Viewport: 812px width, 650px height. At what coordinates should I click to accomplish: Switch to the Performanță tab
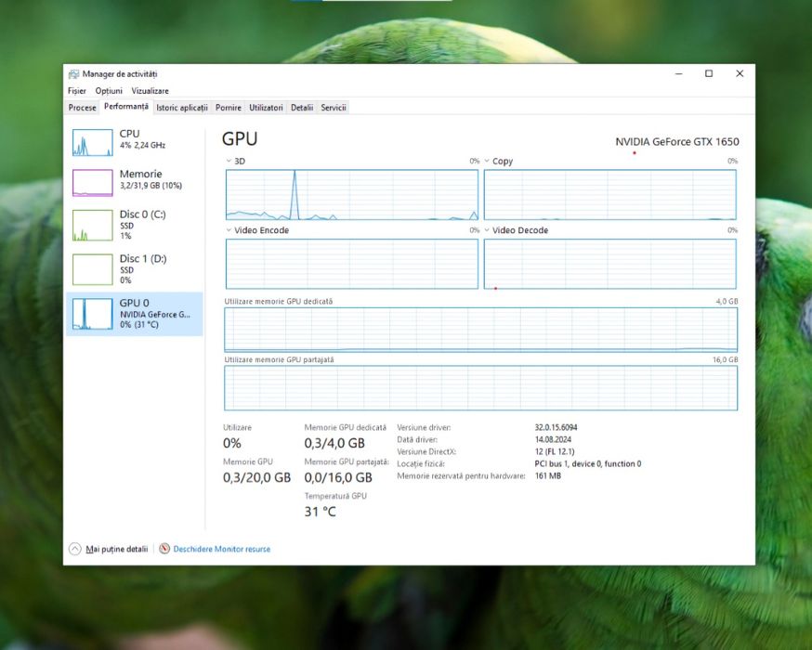125,107
